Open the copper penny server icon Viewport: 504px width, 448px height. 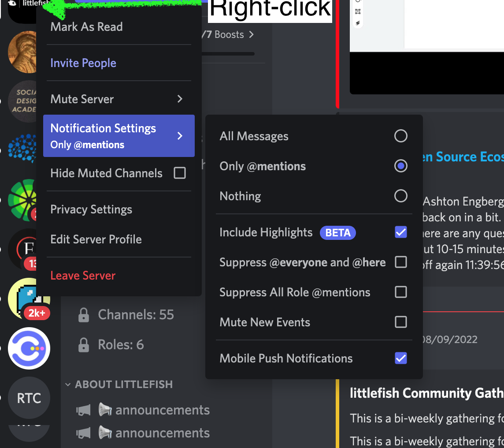coord(23,52)
